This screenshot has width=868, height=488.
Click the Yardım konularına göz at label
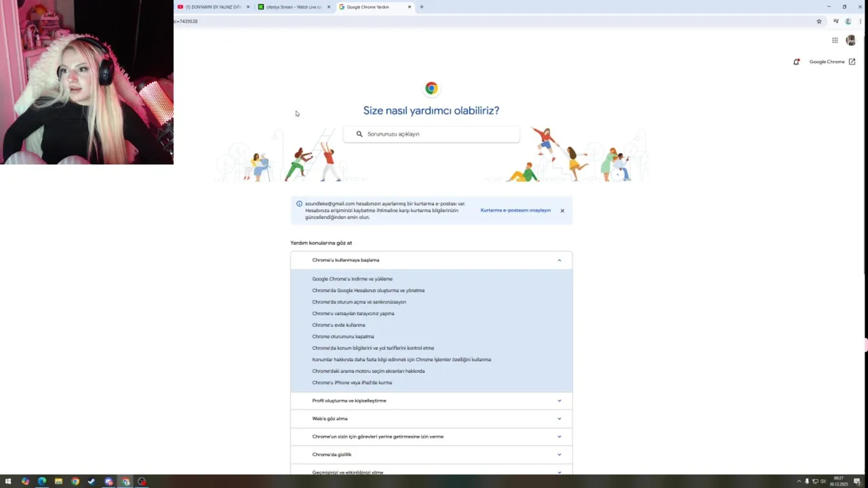pos(321,243)
